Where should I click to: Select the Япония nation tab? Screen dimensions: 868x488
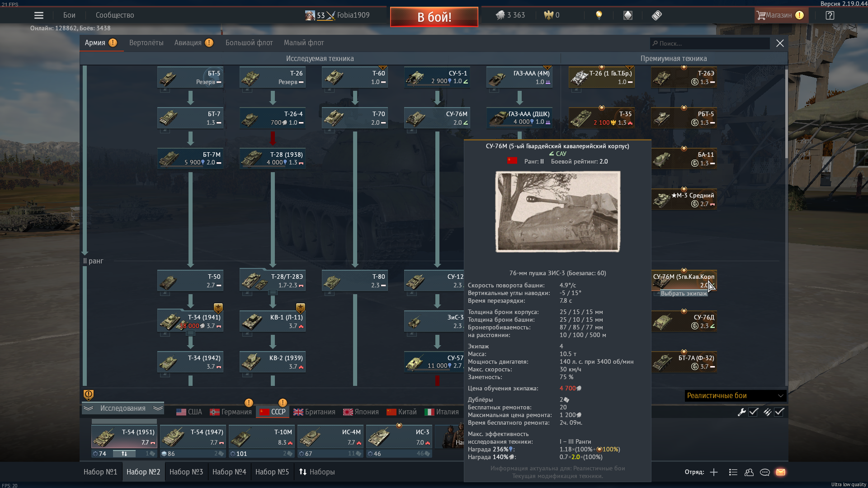coord(361,412)
